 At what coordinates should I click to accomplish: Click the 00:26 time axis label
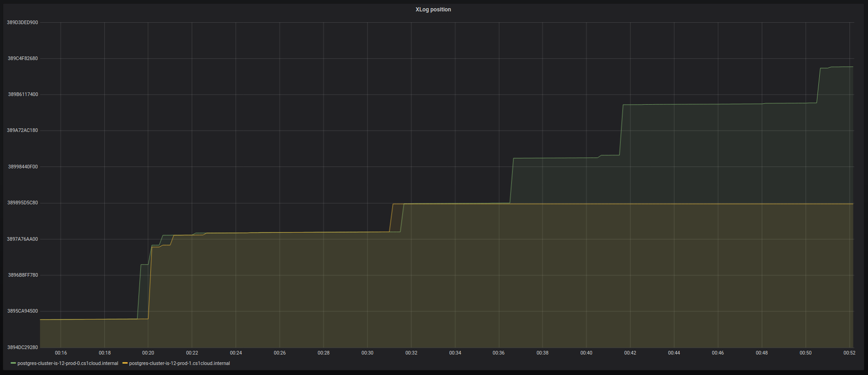coord(280,353)
